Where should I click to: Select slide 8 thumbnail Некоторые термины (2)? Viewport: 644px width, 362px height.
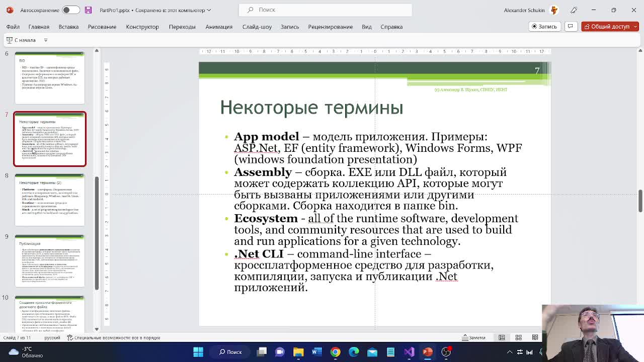(50, 200)
